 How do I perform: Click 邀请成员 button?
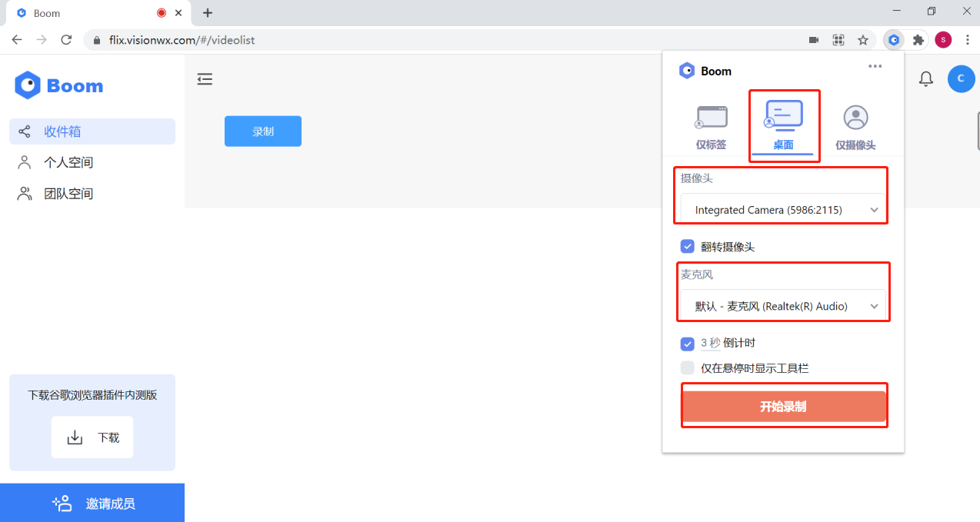[92, 503]
